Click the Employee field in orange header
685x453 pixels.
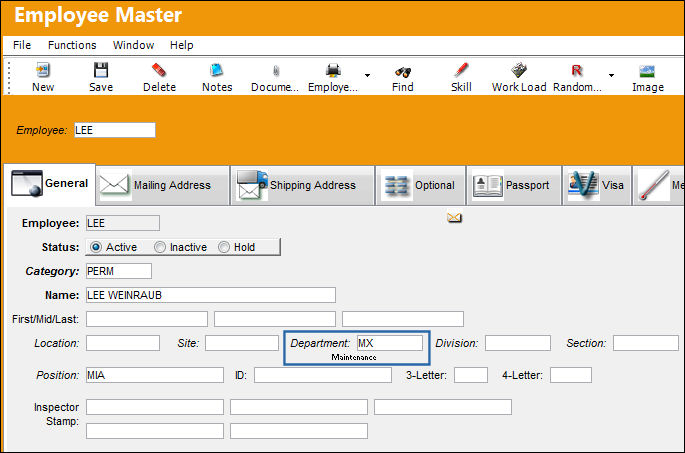[115, 130]
